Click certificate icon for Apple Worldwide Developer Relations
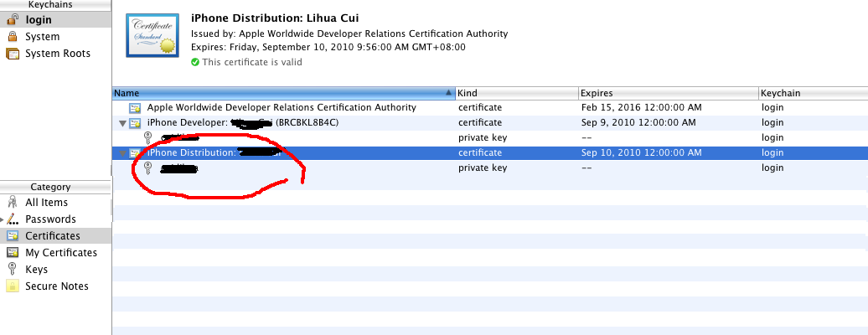868x335 pixels. (x=136, y=107)
